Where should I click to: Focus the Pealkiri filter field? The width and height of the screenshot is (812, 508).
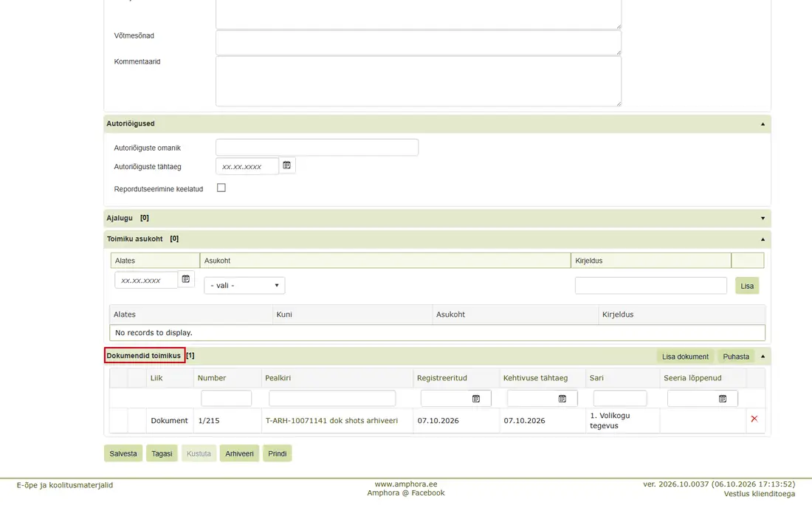[332, 398]
